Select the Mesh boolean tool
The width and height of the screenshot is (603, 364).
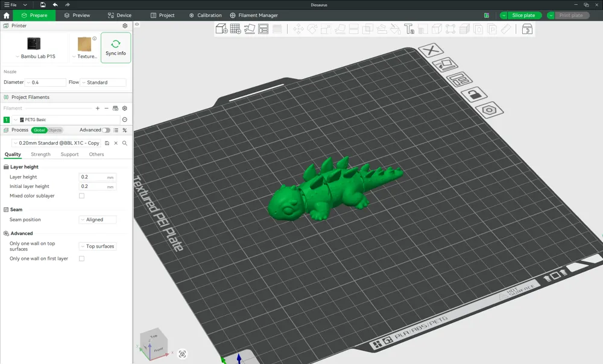(x=368, y=29)
